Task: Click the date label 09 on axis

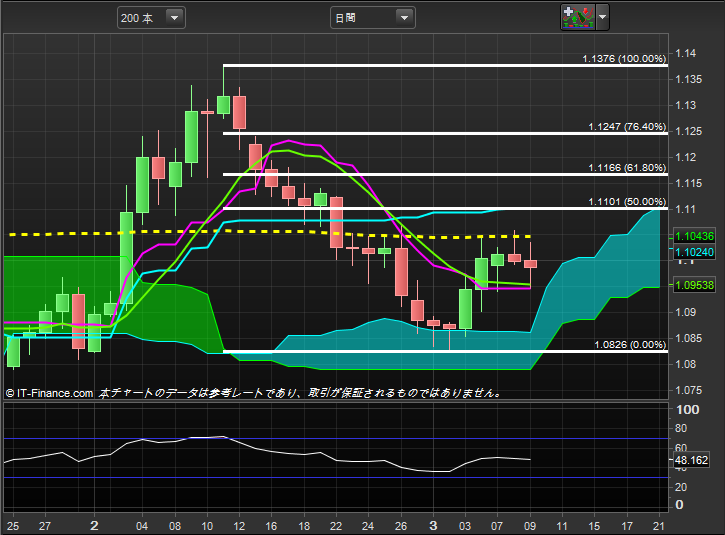Action: (x=530, y=526)
